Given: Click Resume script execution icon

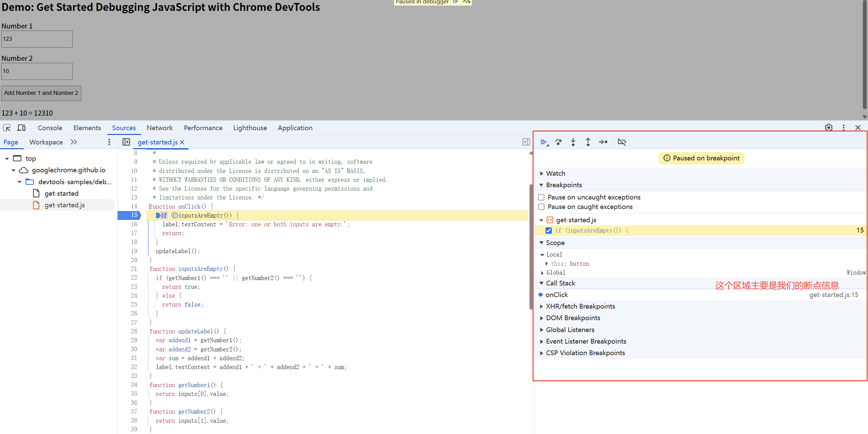Looking at the screenshot, I should coord(544,142).
